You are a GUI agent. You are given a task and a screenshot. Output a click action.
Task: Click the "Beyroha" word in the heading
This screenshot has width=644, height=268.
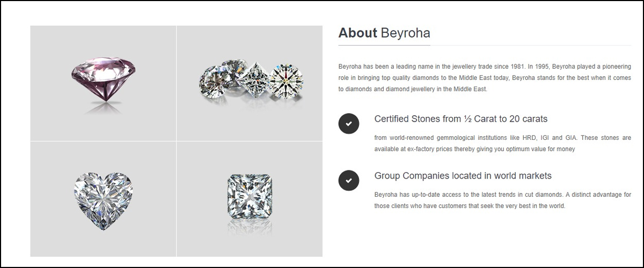(405, 33)
